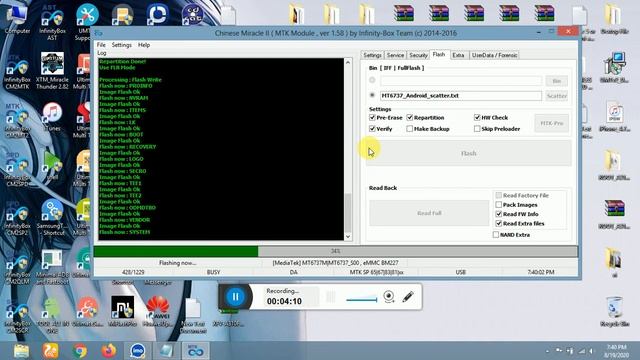Viewport: 640px width, 360px height.
Task: Toggle the HW Check checkbox
Action: [x=477, y=118]
